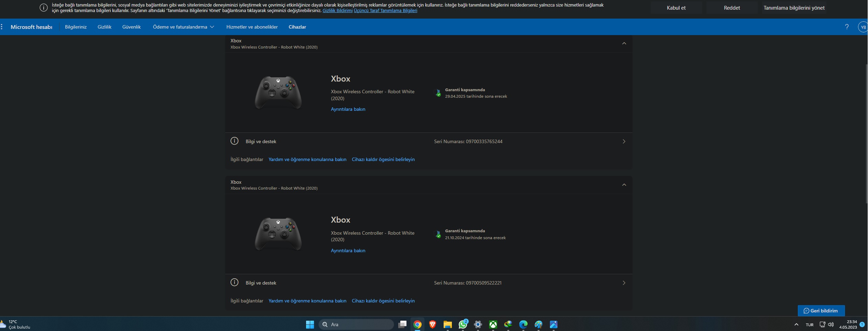Click second Yardım ve öğrenme konularına bakın link

click(307, 301)
